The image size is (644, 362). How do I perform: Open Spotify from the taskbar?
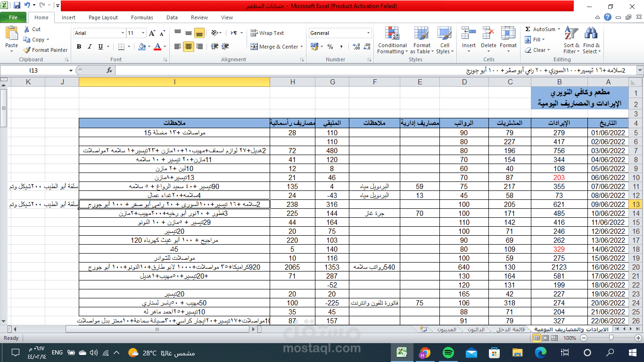(448, 353)
